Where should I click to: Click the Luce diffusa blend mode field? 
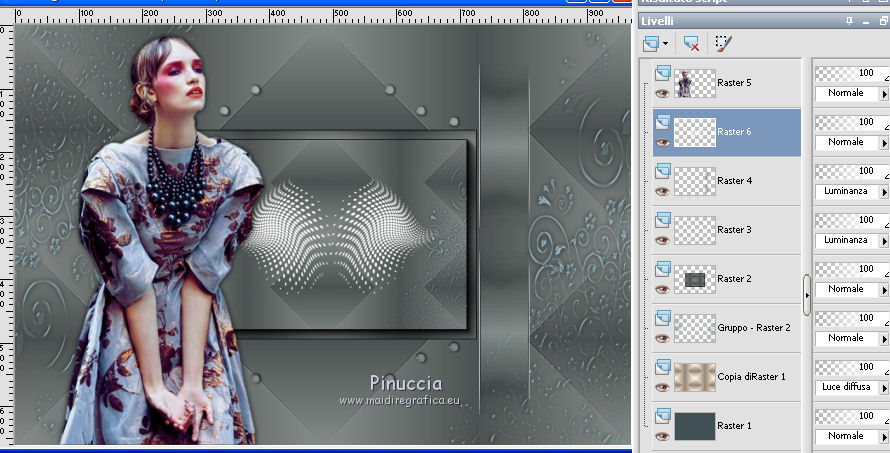click(847, 388)
